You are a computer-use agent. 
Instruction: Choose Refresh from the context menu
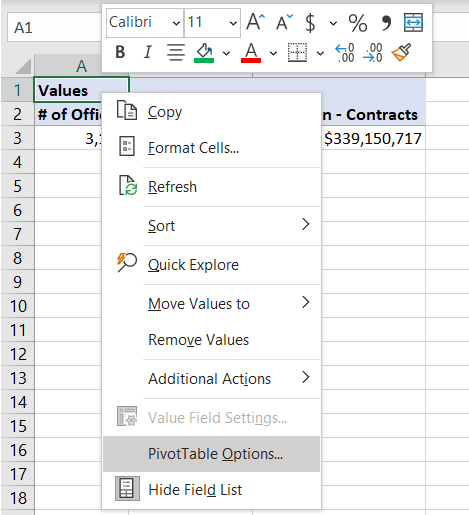pyautogui.click(x=211, y=186)
